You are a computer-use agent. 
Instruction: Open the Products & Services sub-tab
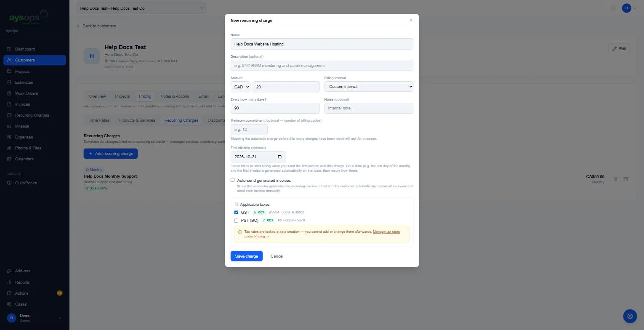tap(137, 120)
